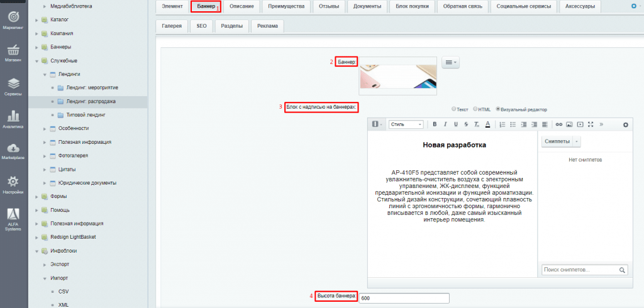Screen dimensions: 644x308
Task: Expand the Компания tree node
Action: click(37, 34)
